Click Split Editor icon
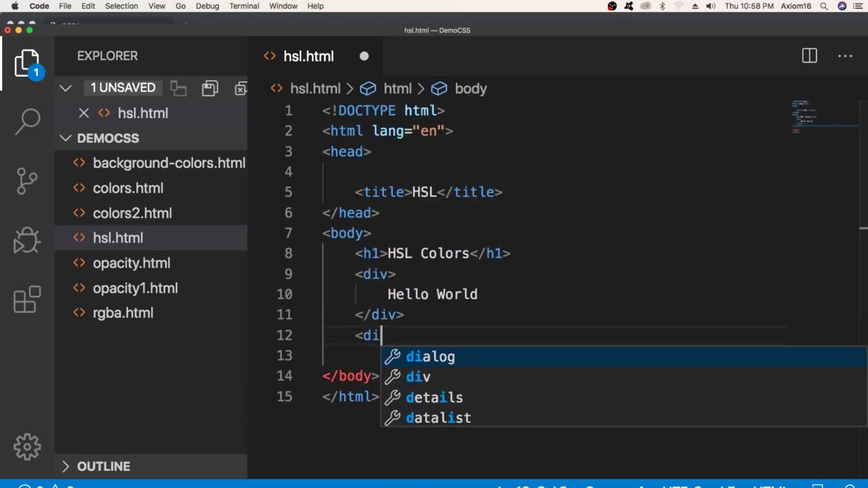Image resolution: width=868 pixels, height=488 pixels. pyautogui.click(x=810, y=56)
